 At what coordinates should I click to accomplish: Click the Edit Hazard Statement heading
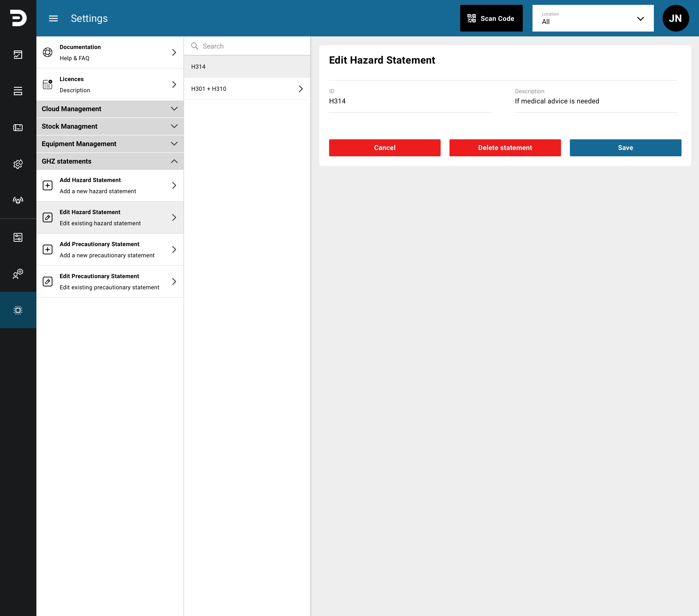(382, 60)
